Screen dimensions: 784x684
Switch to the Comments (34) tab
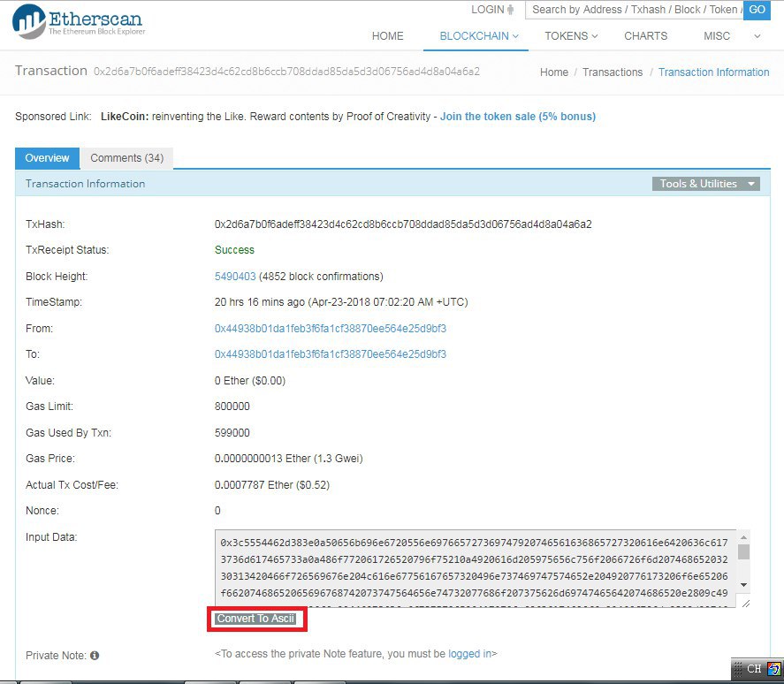click(x=126, y=158)
